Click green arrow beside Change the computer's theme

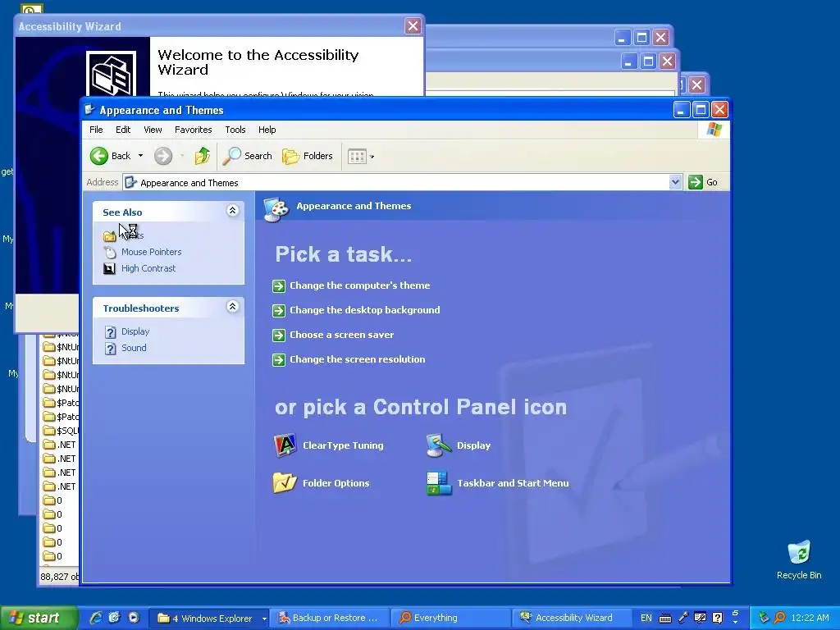[x=279, y=286]
